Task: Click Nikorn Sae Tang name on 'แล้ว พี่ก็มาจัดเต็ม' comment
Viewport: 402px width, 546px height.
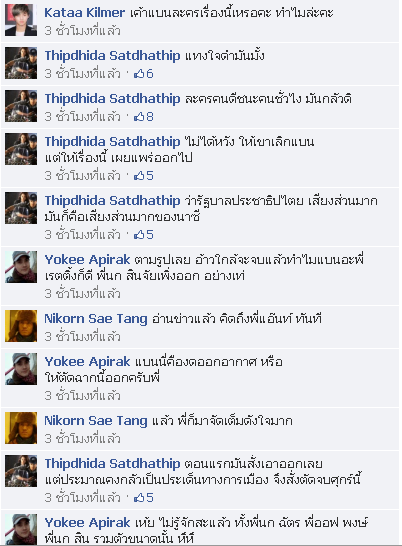Action: pos(96,421)
